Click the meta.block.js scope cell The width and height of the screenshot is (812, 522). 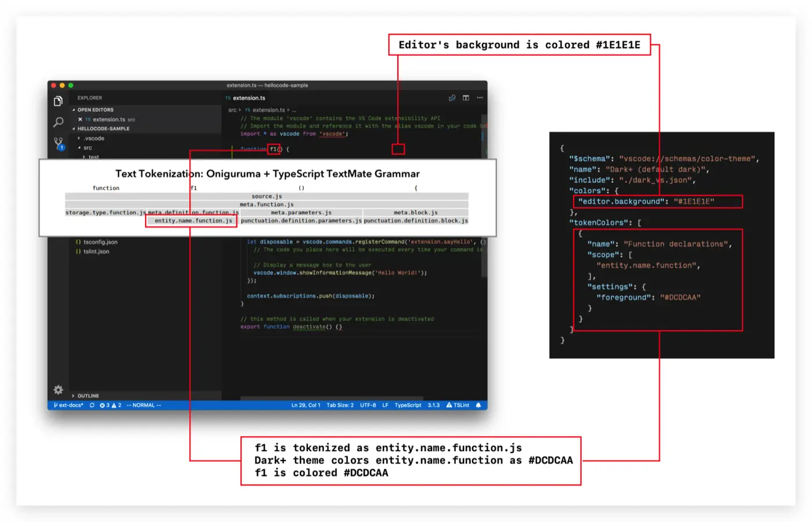(x=416, y=213)
